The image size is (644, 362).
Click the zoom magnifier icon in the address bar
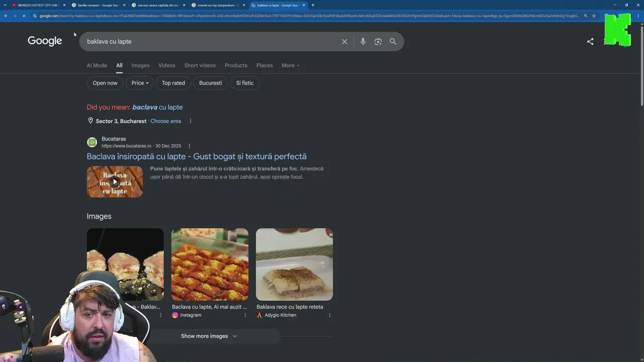(x=586, y=16)
